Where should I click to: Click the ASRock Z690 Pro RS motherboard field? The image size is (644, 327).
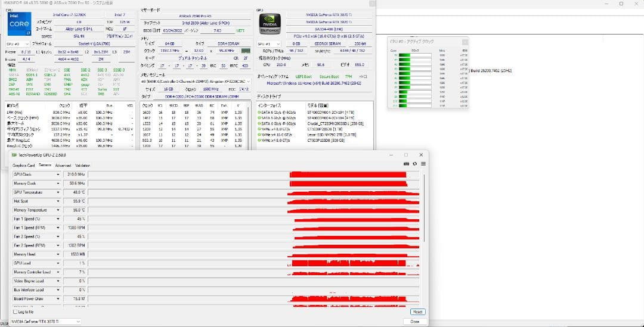pyautogui.click(x=196, y=15)
